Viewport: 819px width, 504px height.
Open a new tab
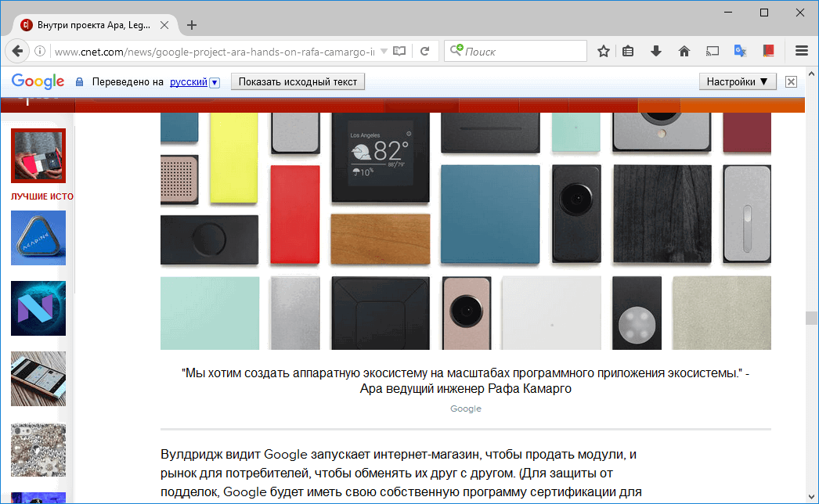pyautogui.click(x=191, y=24)
